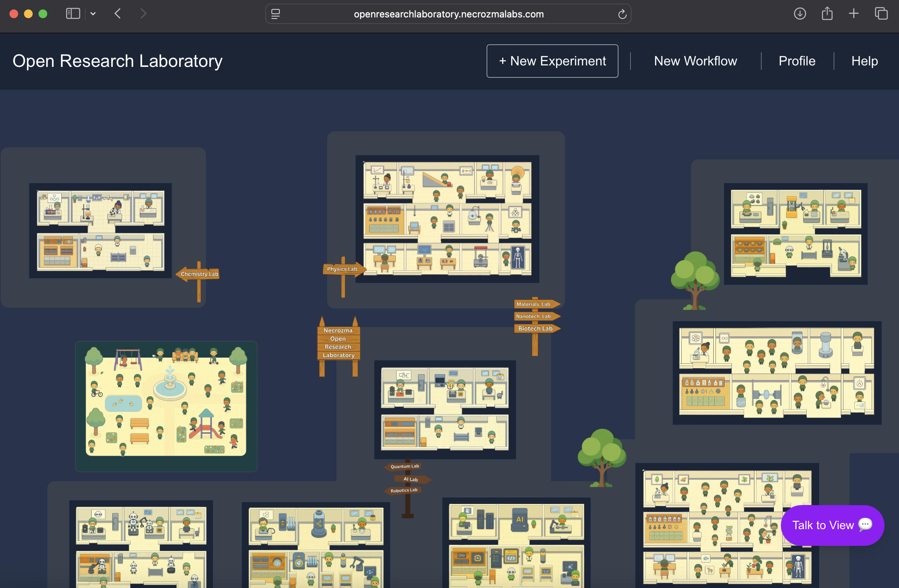Click the tree below the Biotech sign
The width and height of the screenshot is (899, 588).
[x=602, y=458]
